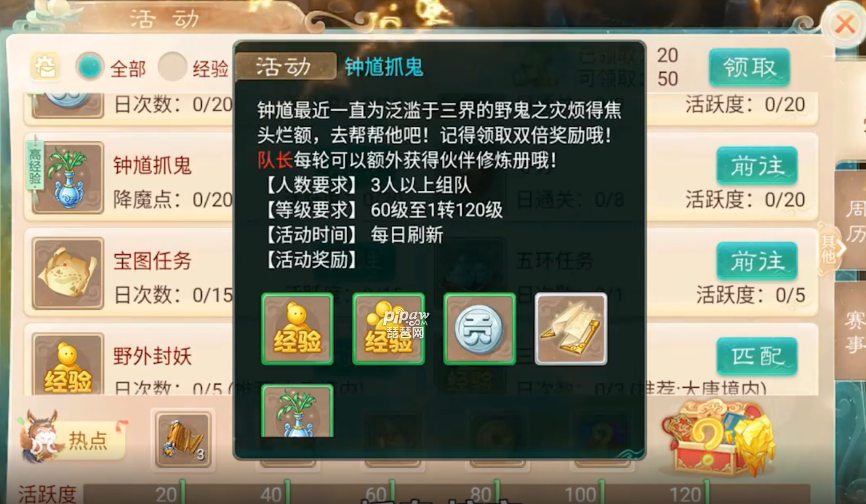Screen dimensions: 866x504
Task: Click the 匹配 match button
Action: click(x=757, y=356)
